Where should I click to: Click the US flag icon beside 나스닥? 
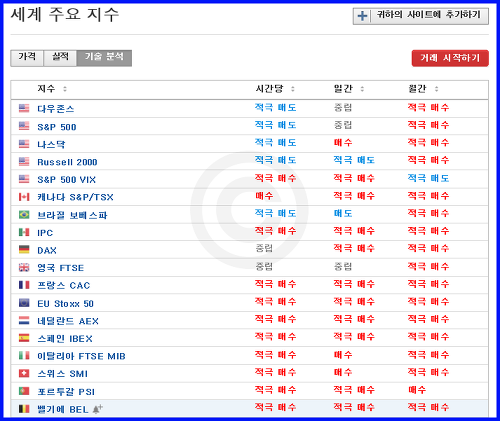[x=24, y=144]
